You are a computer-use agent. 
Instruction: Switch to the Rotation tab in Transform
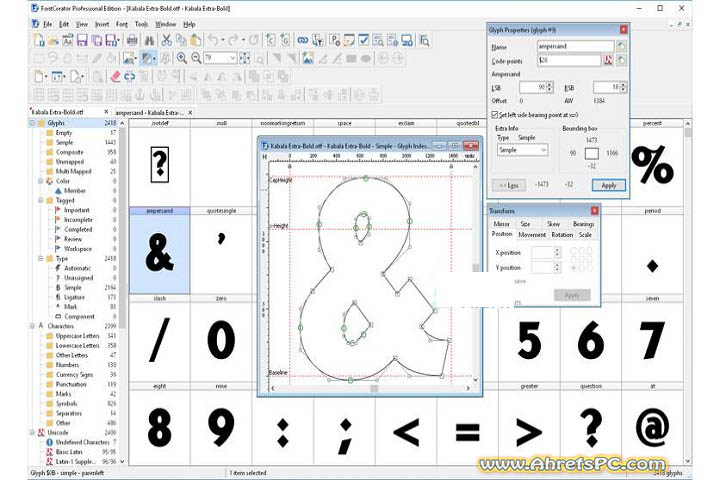click(x=562, y=235)
